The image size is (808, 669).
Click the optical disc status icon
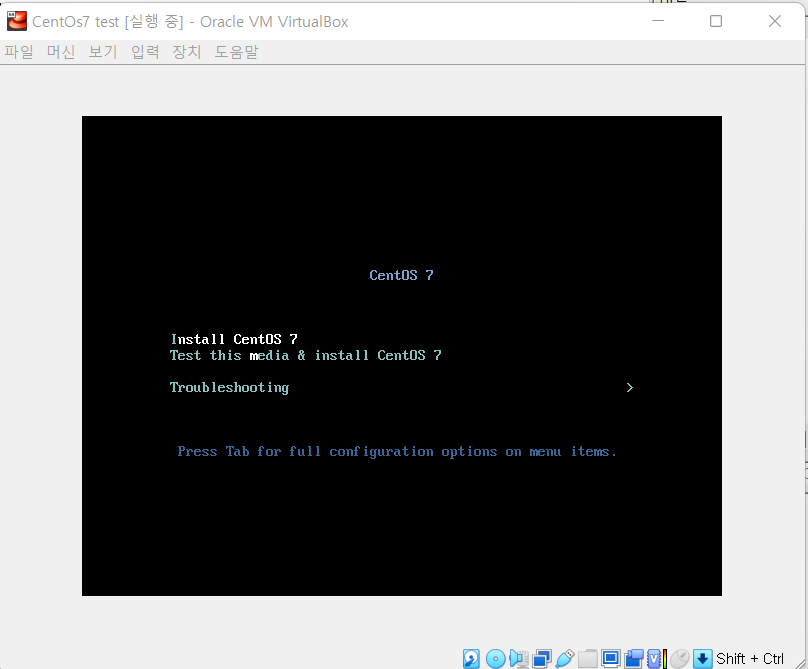[496, 659]
